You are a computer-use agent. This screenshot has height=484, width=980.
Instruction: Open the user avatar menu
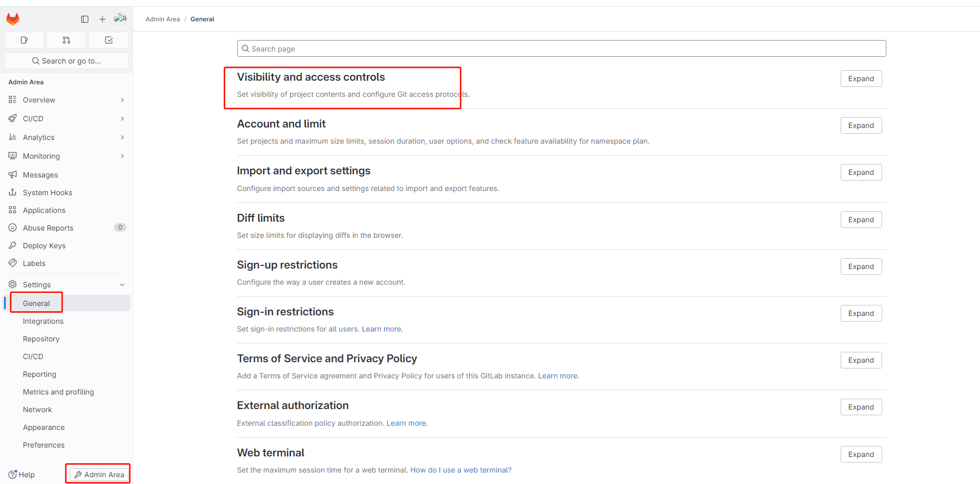(120, 19)
